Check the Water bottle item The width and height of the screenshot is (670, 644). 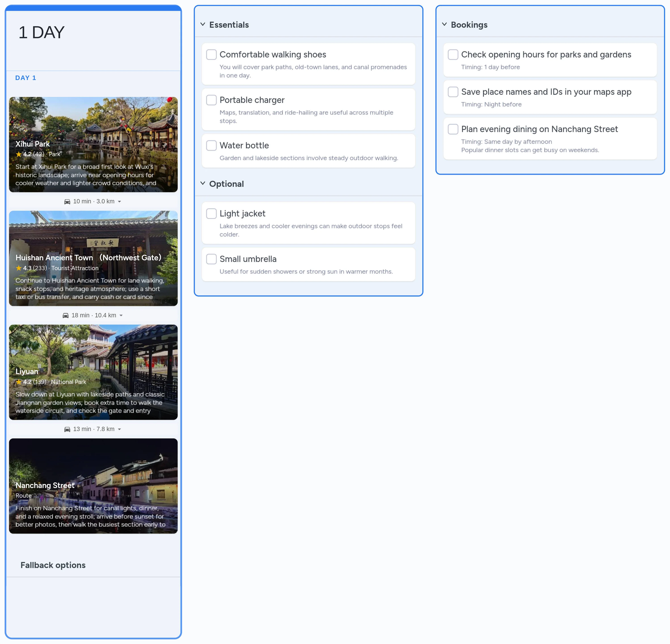coord(211,145)
